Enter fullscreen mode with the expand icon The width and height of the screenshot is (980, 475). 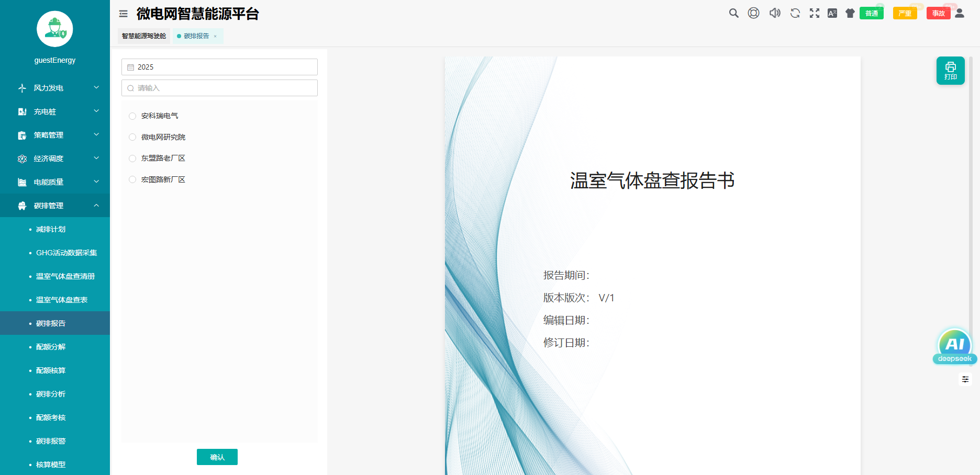click(x=815, y=13)
